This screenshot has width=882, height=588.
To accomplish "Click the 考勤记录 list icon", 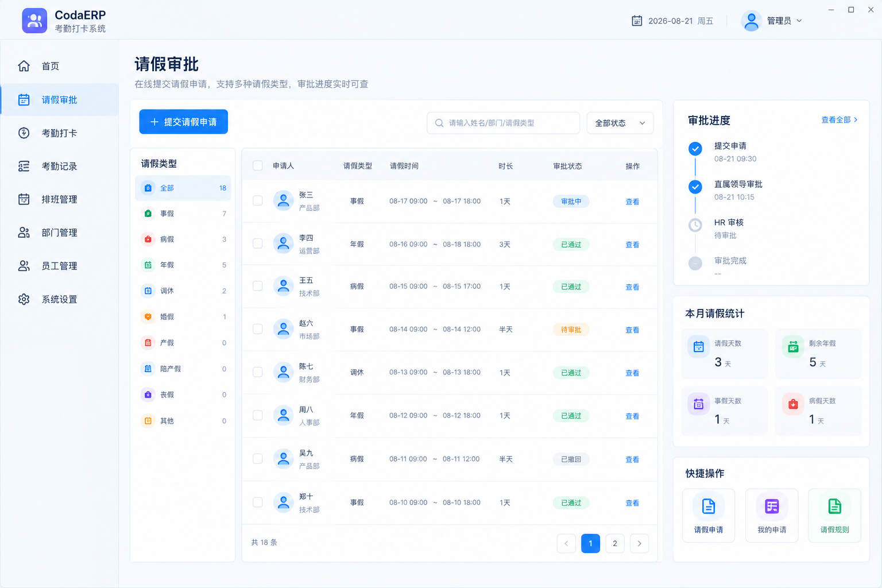I will [24, 167].
